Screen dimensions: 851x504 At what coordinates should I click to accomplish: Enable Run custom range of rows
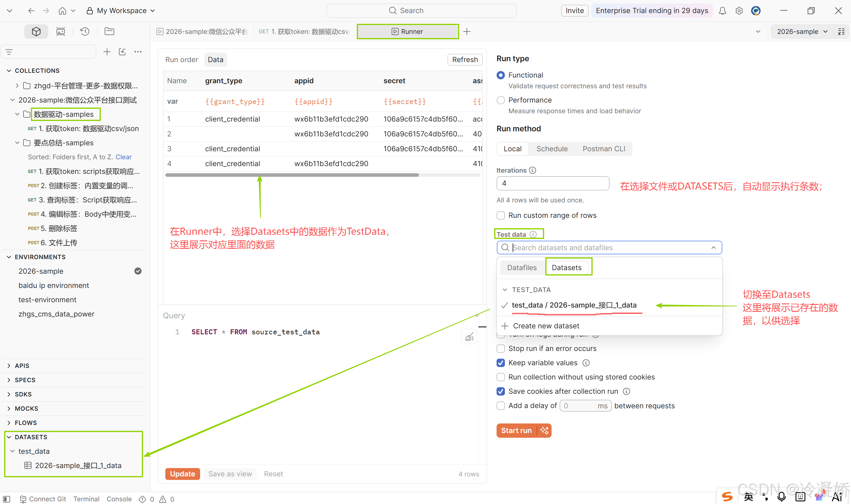(501, 216)
